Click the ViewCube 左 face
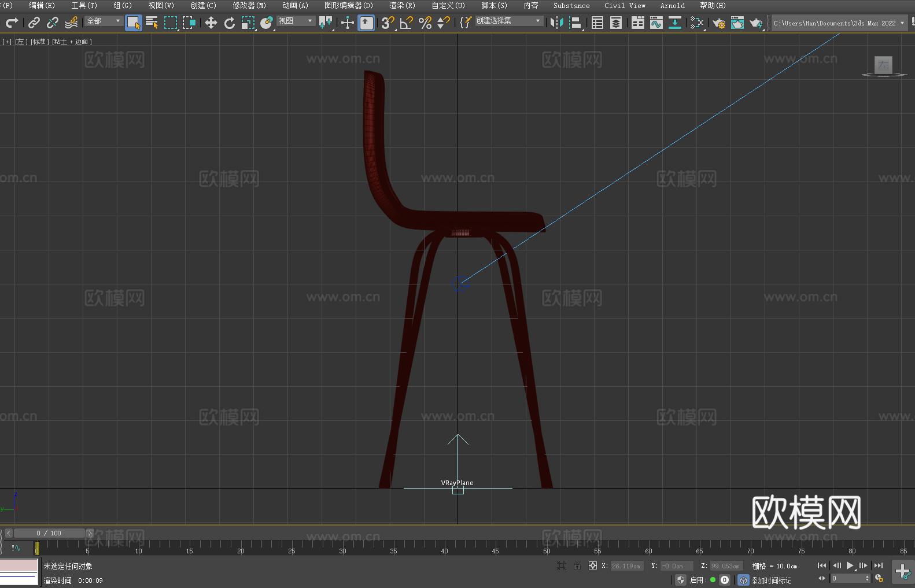The width and height of the screenshot is (915, 588). pyautogui.click(x=883, y=65)
